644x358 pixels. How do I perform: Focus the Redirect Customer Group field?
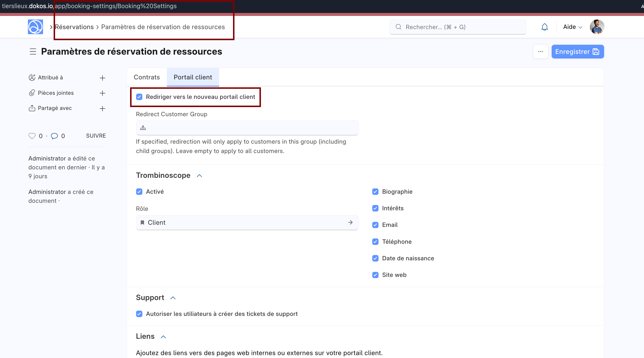coord(247,128)
